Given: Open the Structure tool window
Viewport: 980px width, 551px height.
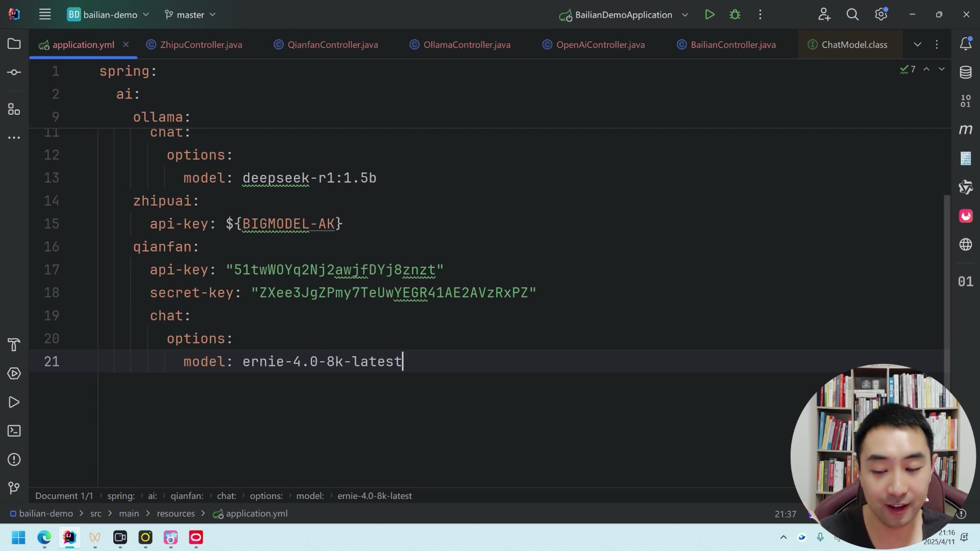Looking at the screenshot, I should [x=14, y=109].
